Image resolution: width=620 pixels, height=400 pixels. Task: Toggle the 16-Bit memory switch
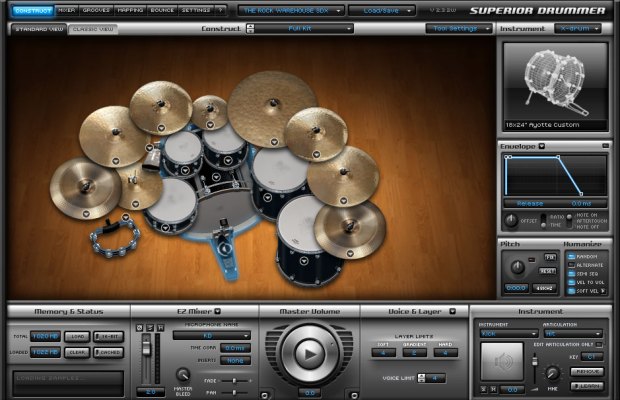(x=109, y=336)
